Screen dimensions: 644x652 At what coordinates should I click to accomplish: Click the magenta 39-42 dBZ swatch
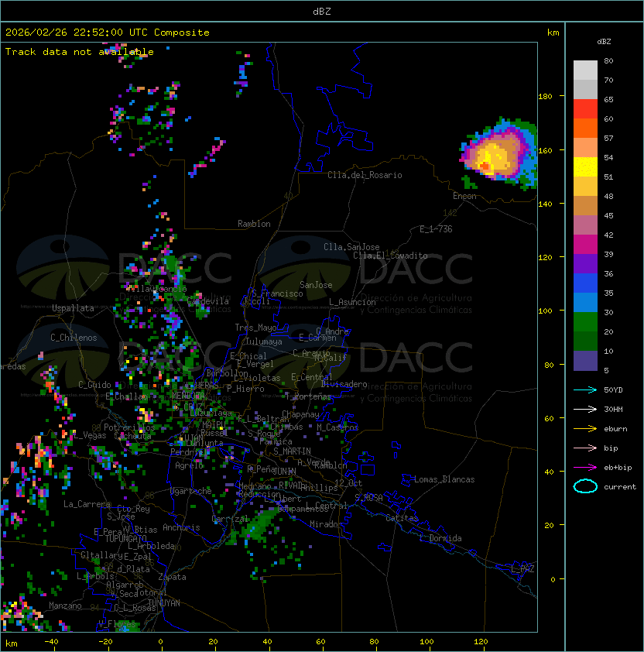coord(585,245)
